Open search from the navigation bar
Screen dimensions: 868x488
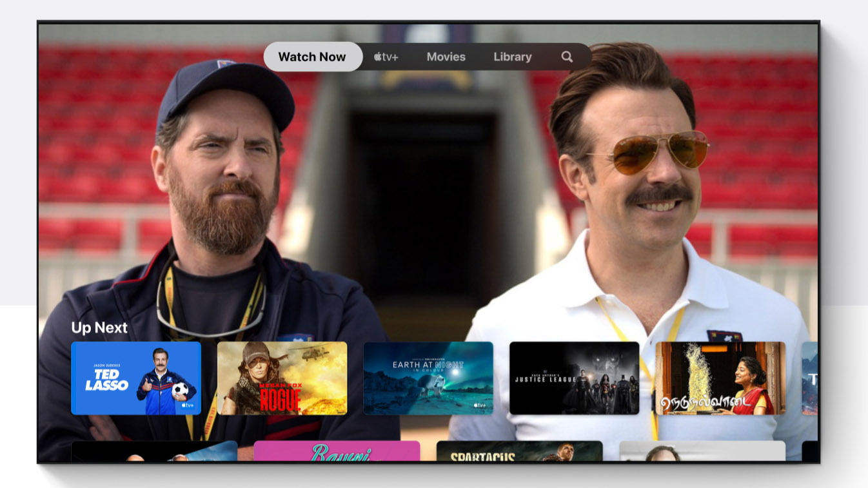567,57
